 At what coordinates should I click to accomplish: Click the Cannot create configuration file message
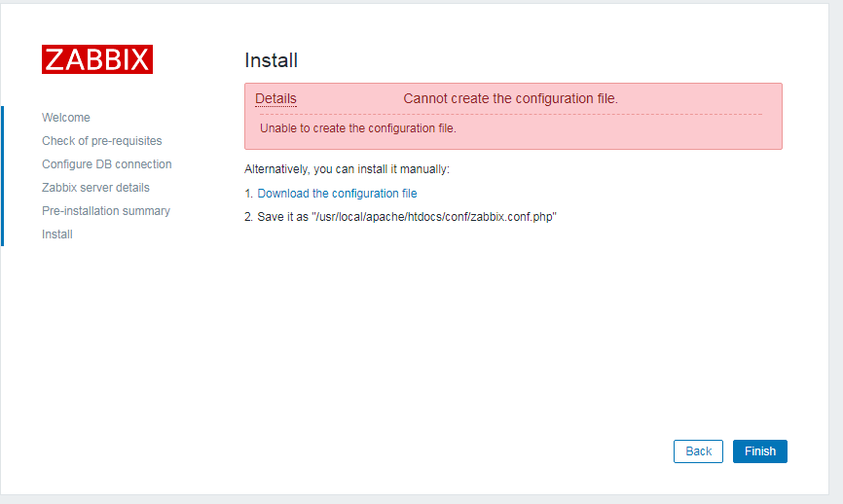(x=511, y=99)
